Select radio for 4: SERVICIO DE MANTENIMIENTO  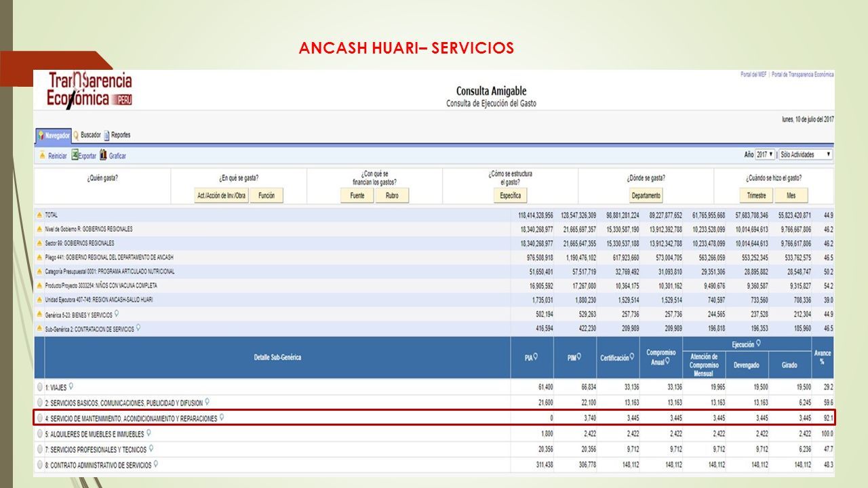pyautogui.click(x=40, y=418)
